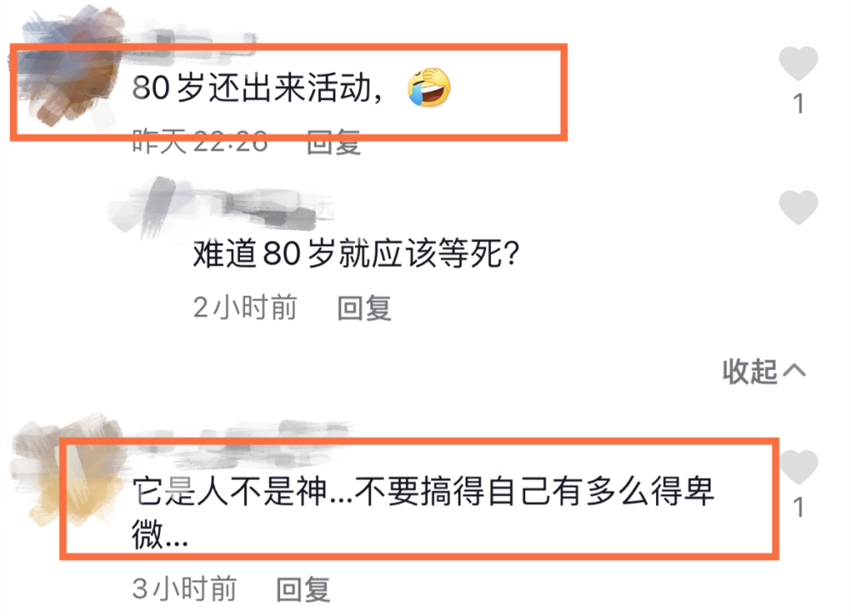
Task: Select reply text "难道80岁就应该等死?"
Action: coord(357,254)
